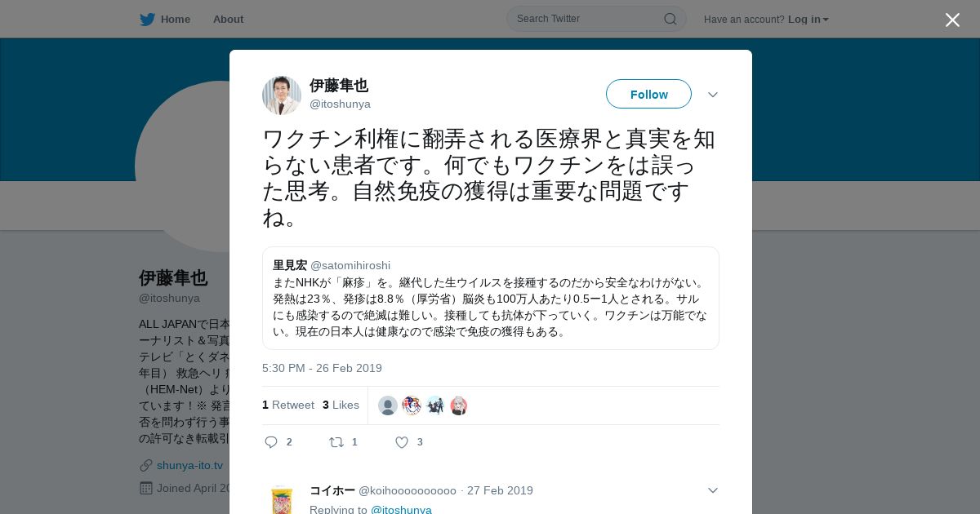Expand tweet options chevron beside Follow
The height and width of the screenshot is (514, 980).
713,95
